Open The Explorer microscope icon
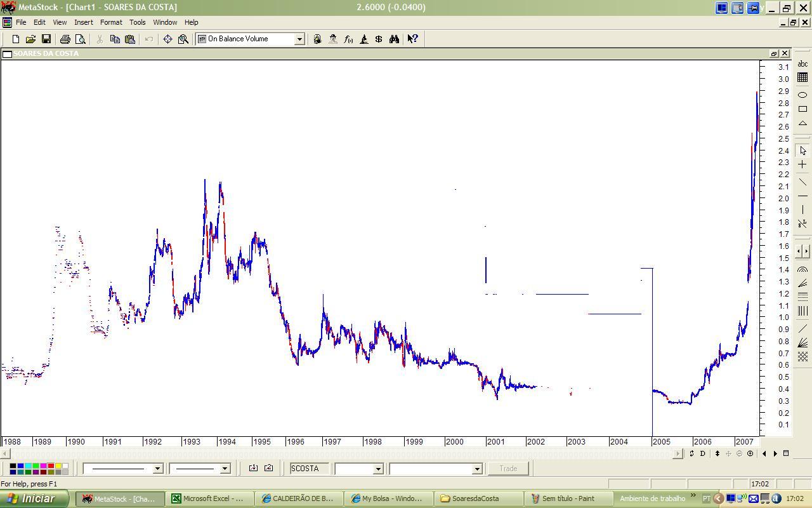This screenshot has width=812, height=508. [363, 39]
